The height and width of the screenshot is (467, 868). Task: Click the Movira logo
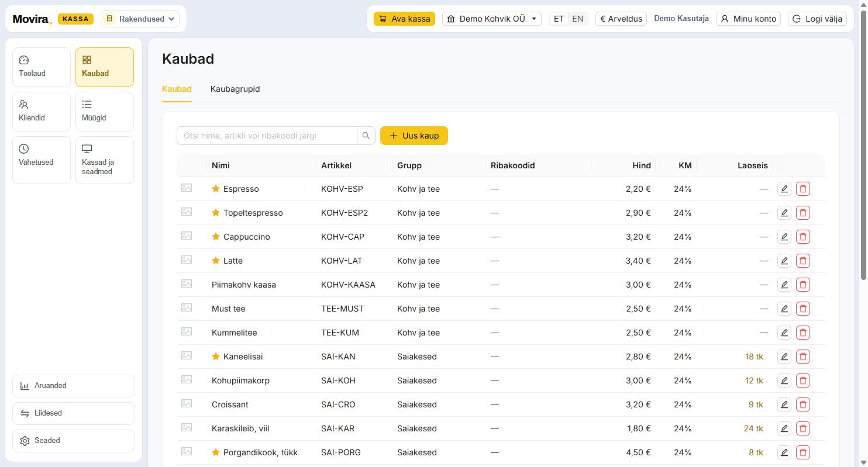[32, 19]
